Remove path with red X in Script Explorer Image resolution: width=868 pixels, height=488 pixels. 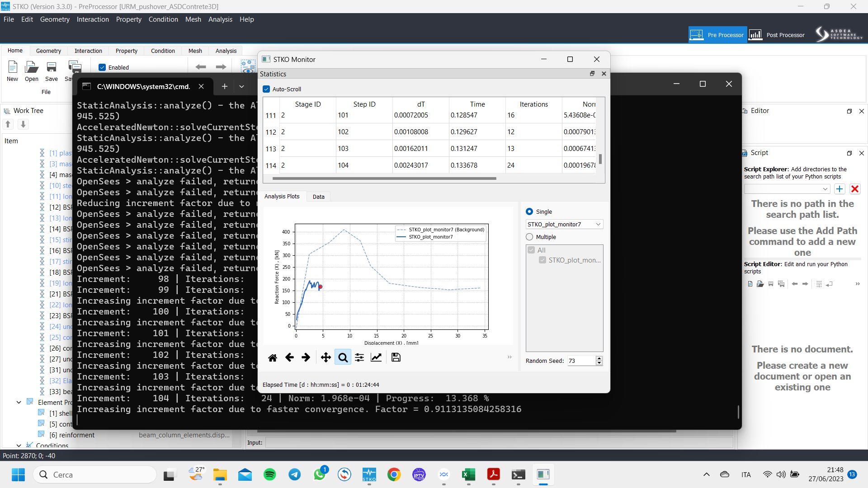click(855, 189)
